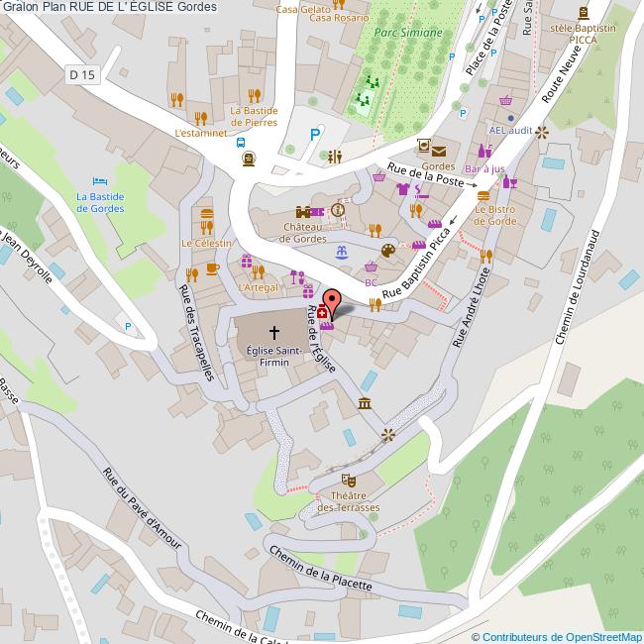Select the Le Célestin burger icon

(206, 215)
